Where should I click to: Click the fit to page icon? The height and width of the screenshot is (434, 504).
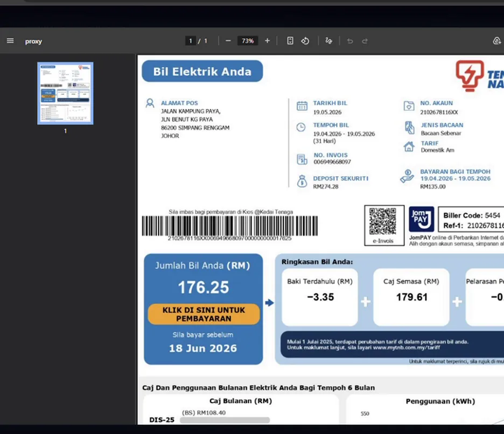pyautogui.click(x=290, y=41)
